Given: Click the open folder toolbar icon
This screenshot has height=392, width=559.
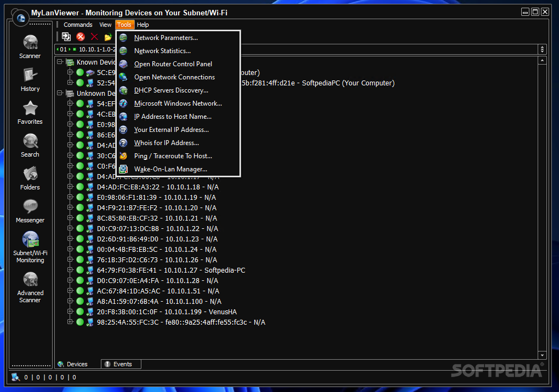Looking at the screenshot, I should click(x=108, y=37).
